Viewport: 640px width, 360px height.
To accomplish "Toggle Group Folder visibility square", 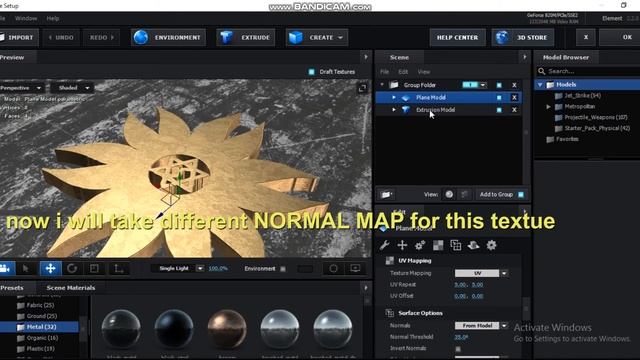I will (499, 85).
